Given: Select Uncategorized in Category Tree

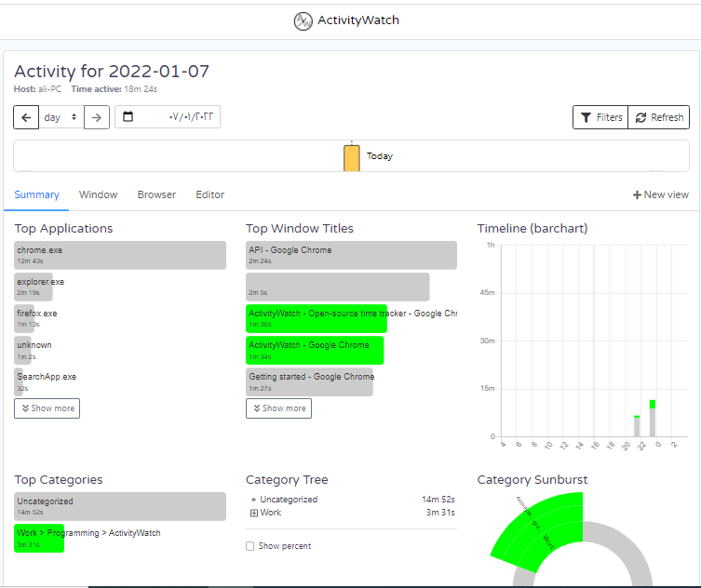Looking at the screenshot, I should tap(289, 500).
